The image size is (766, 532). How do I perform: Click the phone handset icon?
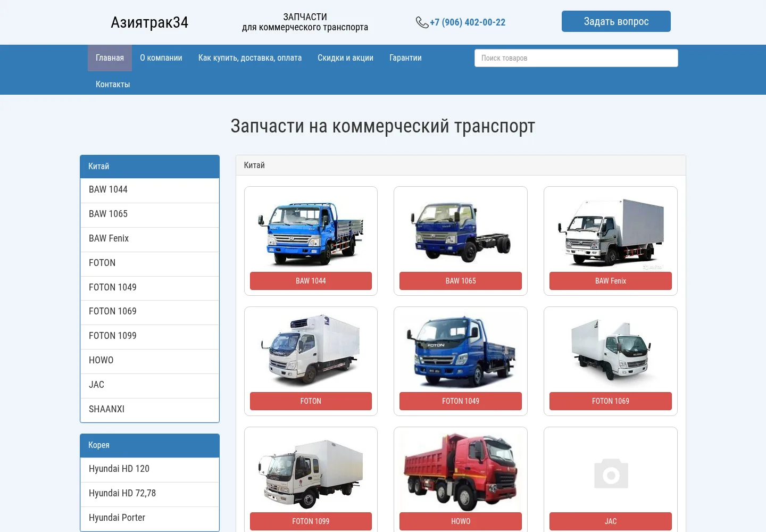422,22
